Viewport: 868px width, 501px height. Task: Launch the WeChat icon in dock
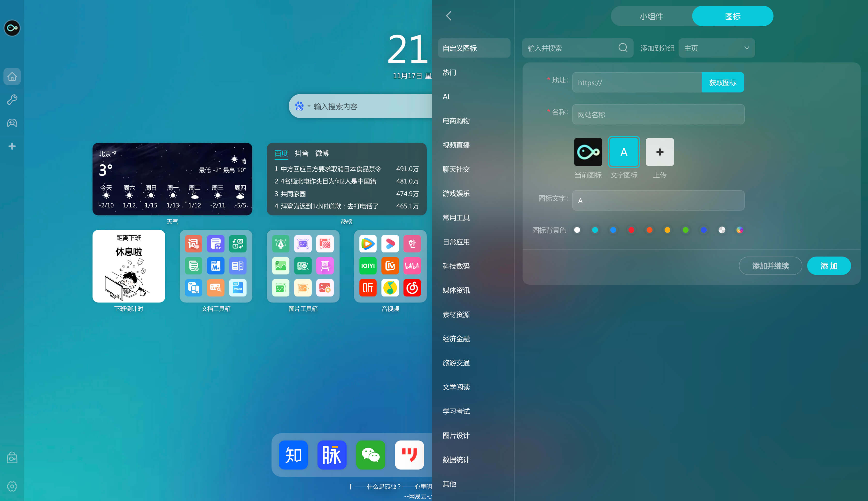pos(371,455)
